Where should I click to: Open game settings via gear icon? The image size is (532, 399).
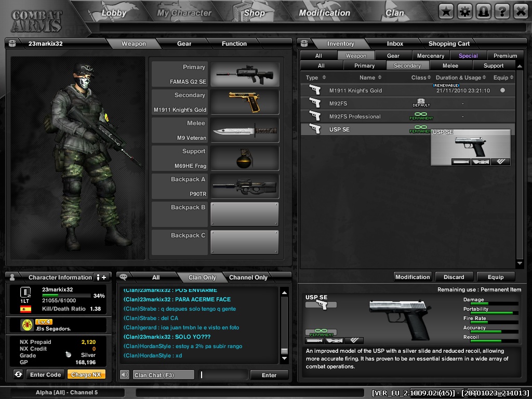coord(465,11)
